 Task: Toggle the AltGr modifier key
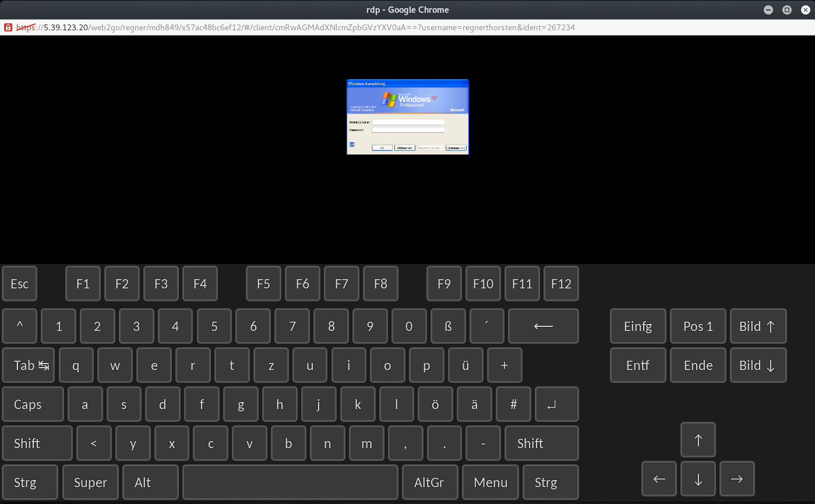[x=429, y=482]
